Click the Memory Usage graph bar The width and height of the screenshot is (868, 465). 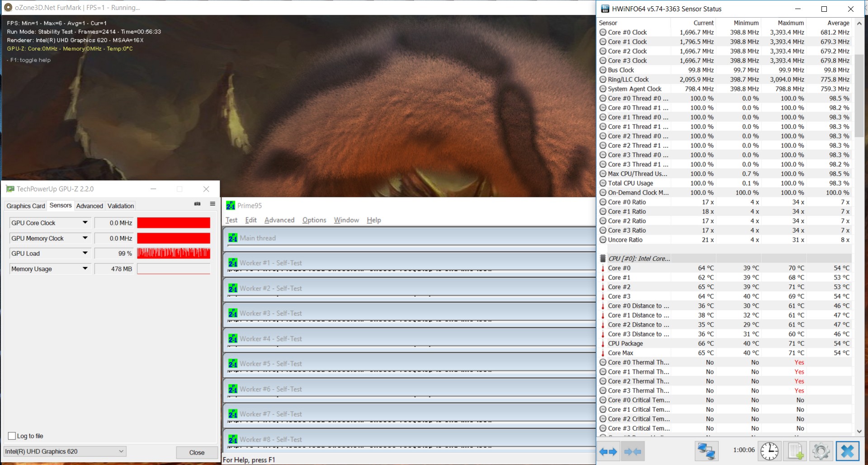[174, 269]
